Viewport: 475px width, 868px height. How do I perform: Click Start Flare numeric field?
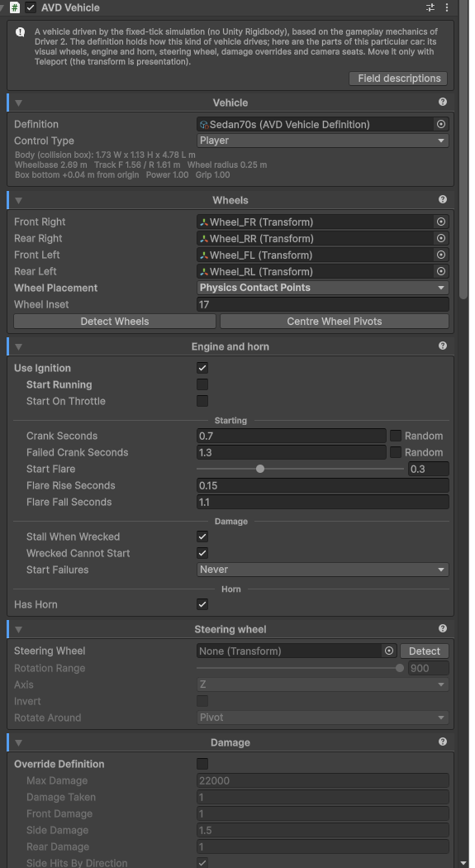[429, 469]
